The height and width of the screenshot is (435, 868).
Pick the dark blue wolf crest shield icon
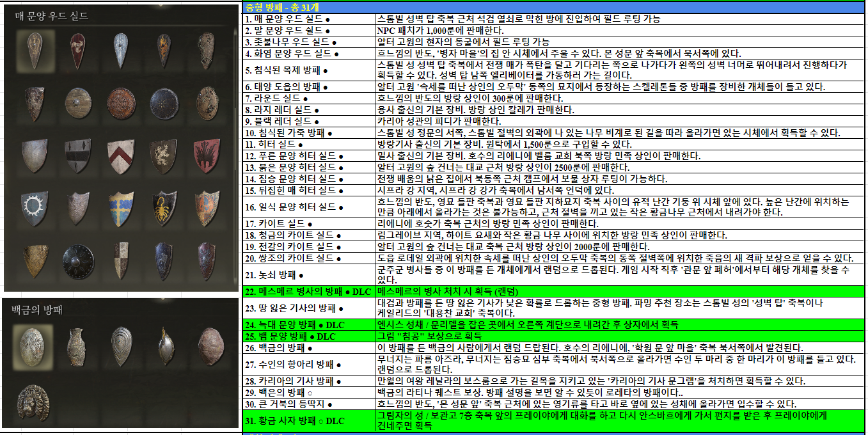pos(164,261)
